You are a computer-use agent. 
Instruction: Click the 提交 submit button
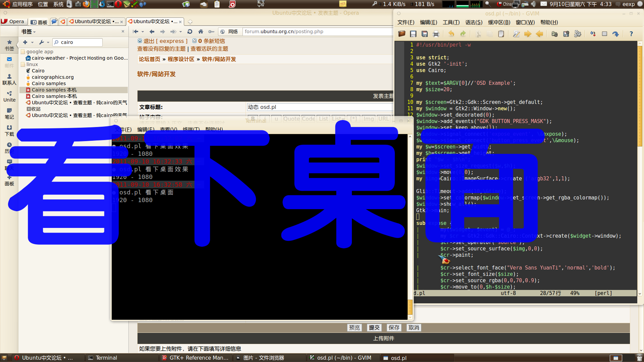click(x=374, y=327)
